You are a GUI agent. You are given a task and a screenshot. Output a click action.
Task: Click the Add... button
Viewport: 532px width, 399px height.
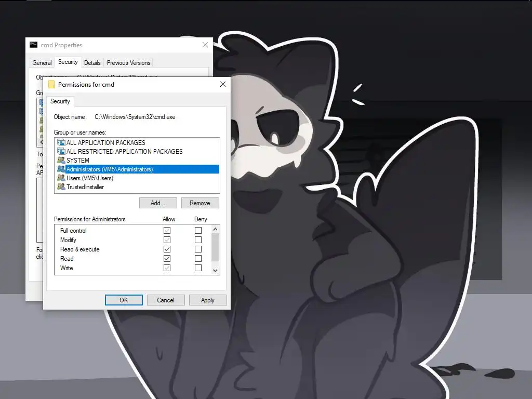(158, 203)
